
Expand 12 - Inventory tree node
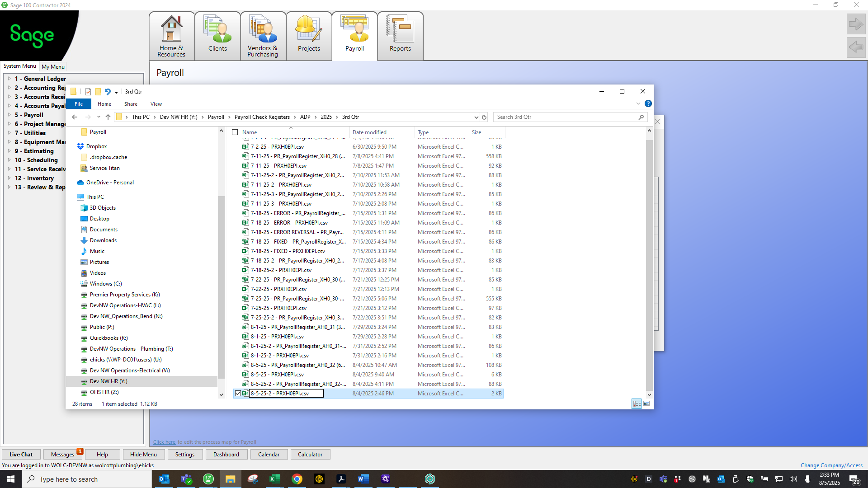tap(9, 178)
